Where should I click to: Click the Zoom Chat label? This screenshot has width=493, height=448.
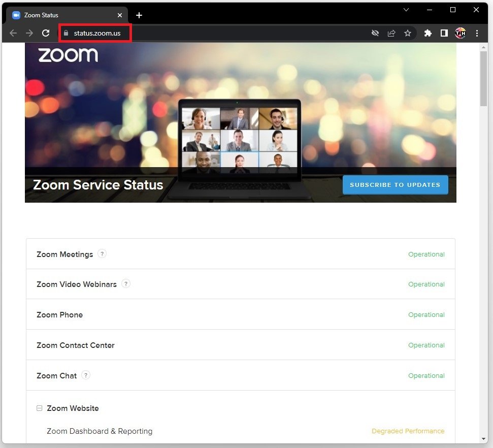[56, 376]
